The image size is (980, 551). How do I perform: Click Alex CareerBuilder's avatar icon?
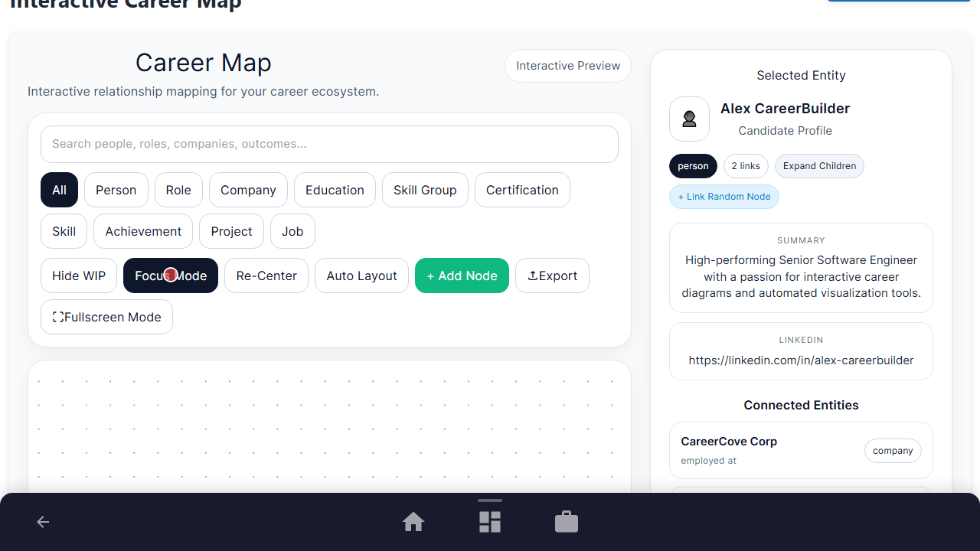[x=689, y=119]
